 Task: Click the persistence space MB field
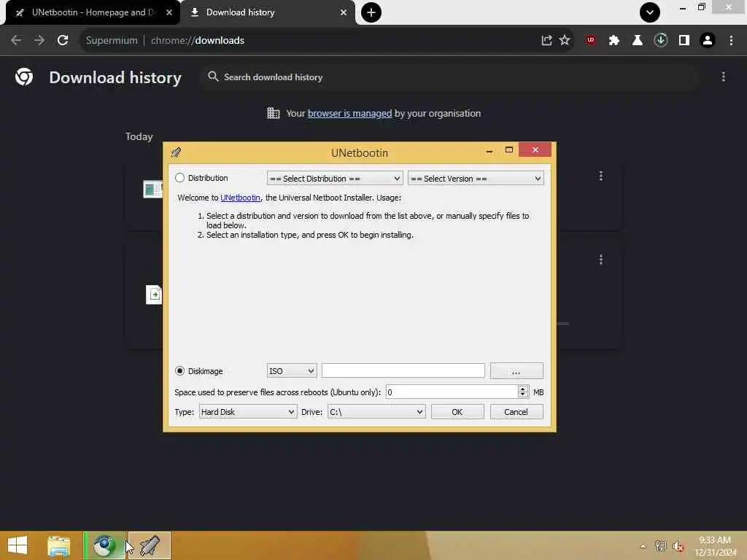[x=451, y=392]
